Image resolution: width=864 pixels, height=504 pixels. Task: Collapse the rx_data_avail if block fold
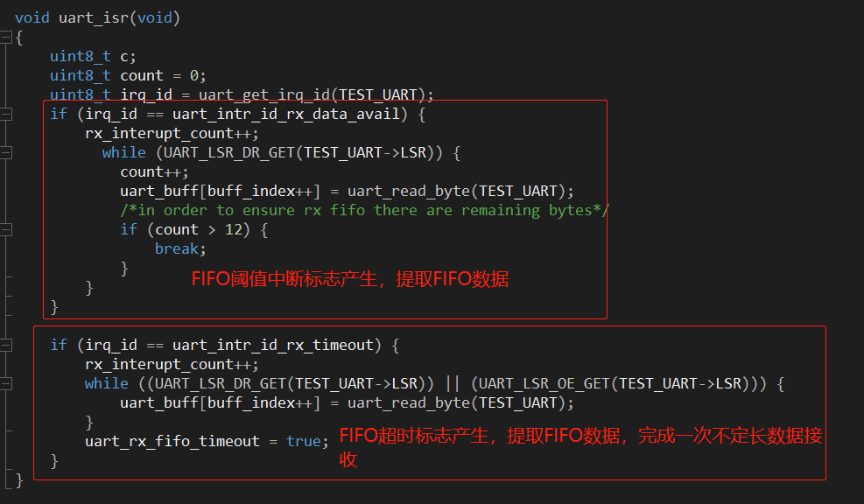(x=6, y=115)
